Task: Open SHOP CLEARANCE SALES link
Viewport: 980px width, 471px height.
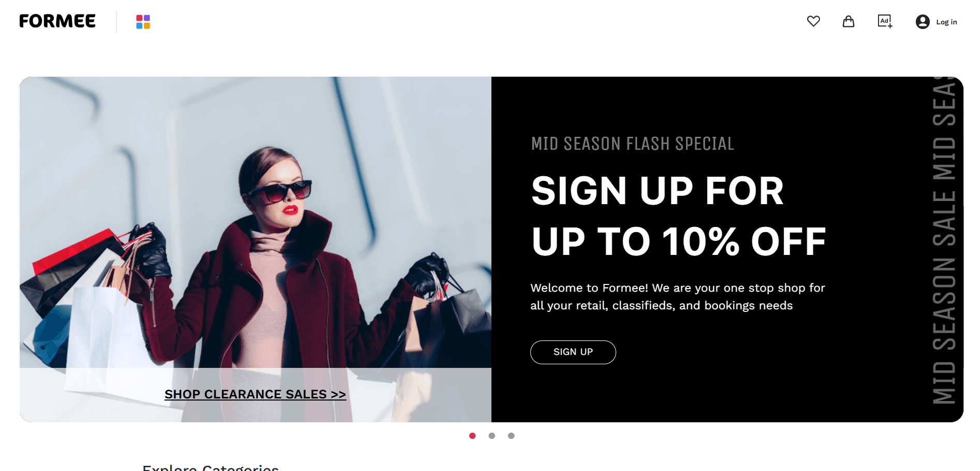Action: click(x=255, y=394)
